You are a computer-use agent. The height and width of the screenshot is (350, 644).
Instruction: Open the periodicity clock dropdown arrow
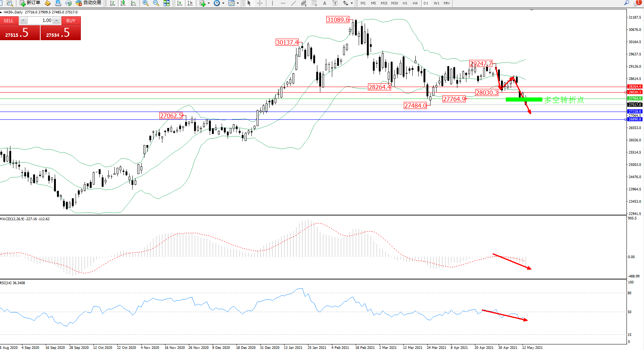[x=223, y=3]
